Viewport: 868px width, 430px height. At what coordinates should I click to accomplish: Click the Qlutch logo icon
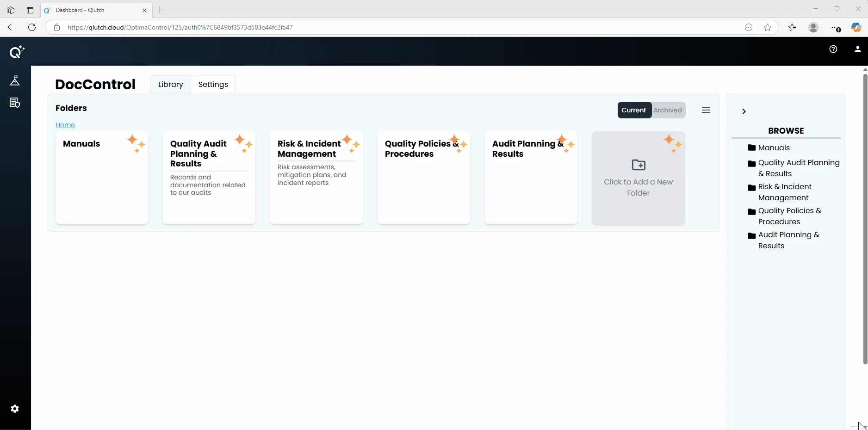tap(17, 52)
